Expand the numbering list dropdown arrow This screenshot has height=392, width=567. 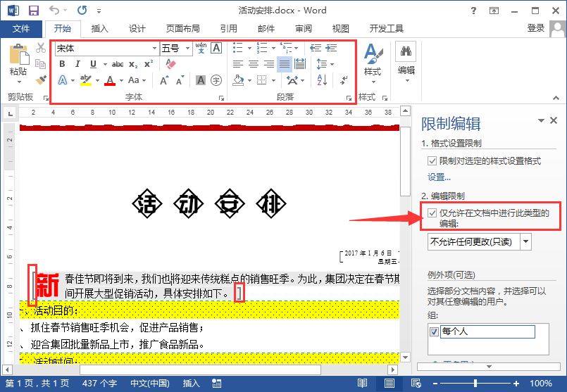pos(273,48)
